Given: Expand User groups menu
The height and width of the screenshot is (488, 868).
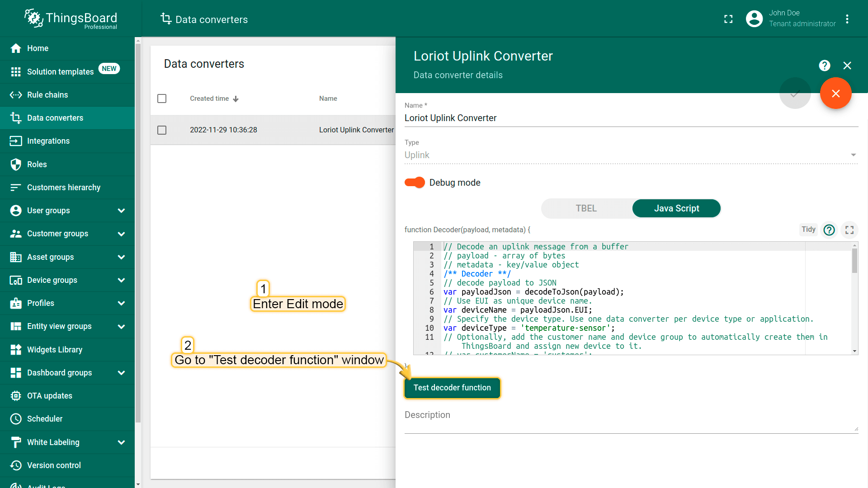Looking at the screenshot, I should pyautogui.click(x=121, y=211).
